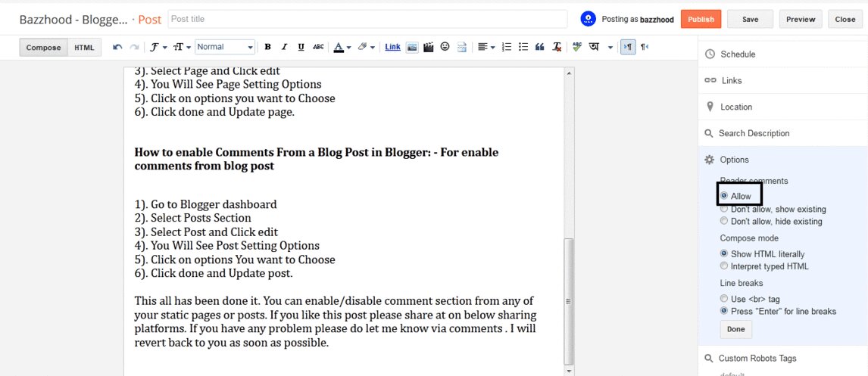Insert an image into the post
868x376 pixels.
click(x=411, y=47)
